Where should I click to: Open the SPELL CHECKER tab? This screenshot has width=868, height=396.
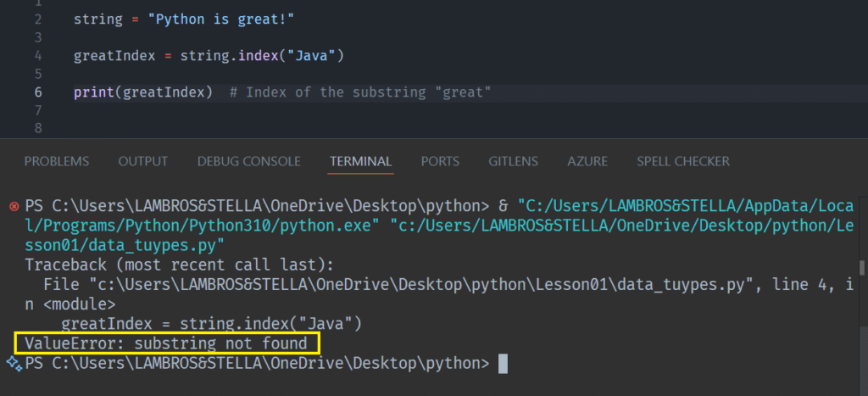[x=683, y=161]
